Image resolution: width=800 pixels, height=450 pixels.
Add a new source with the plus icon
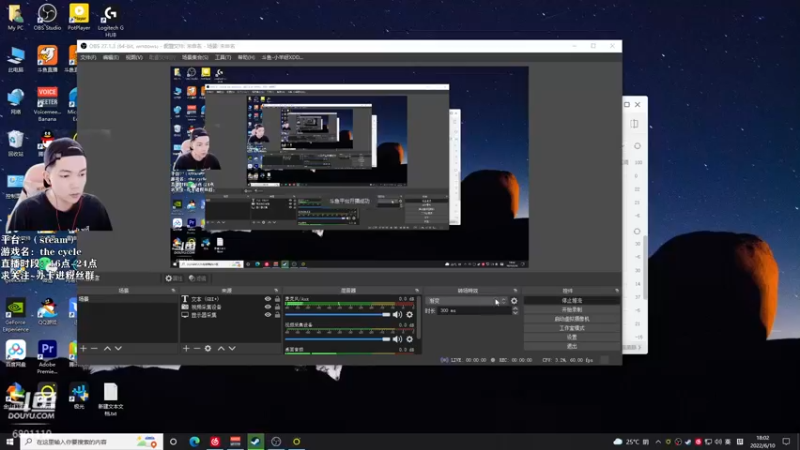(x=186, y=348)
